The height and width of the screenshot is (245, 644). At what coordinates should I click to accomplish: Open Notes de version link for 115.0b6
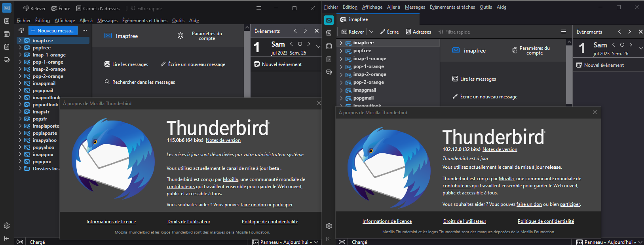223,140
